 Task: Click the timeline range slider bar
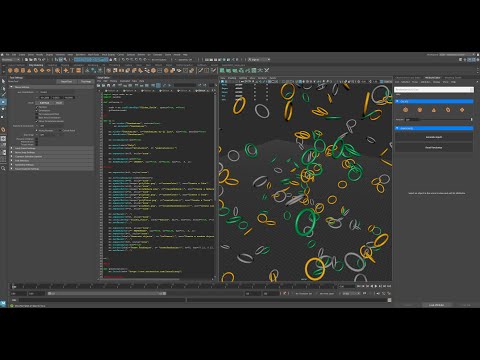click(x=107, y=293)
